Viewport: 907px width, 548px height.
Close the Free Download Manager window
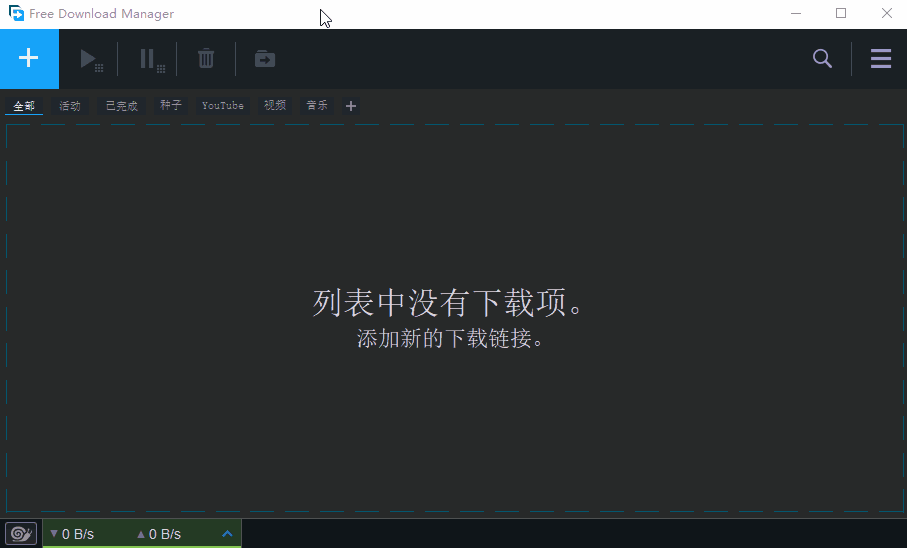click(x=886, y=13)
